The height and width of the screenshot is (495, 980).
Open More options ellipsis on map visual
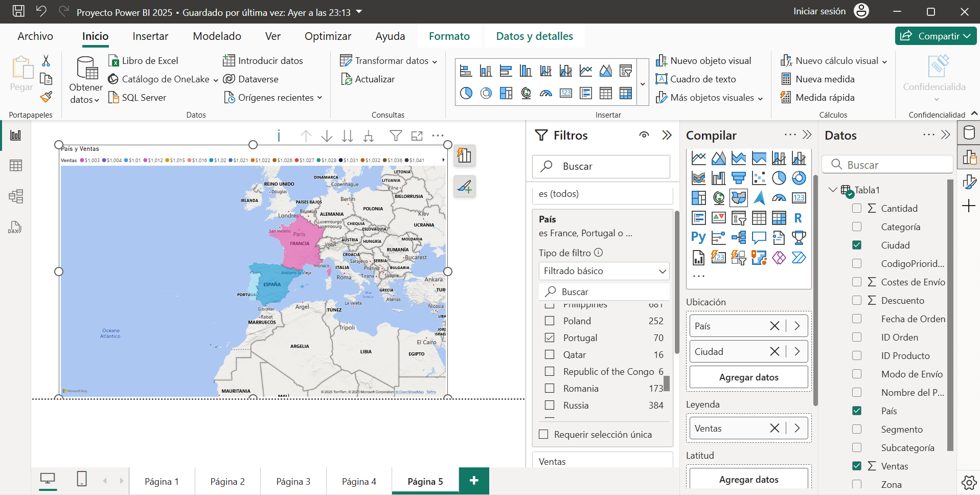pos(438,136)
